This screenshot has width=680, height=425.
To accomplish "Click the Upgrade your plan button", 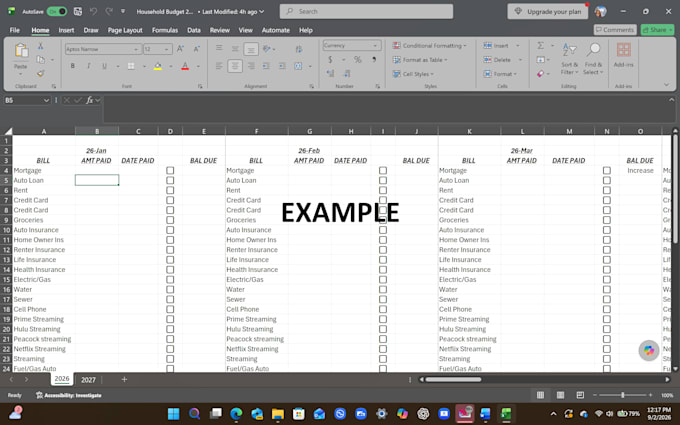I will tap(548, 12).
